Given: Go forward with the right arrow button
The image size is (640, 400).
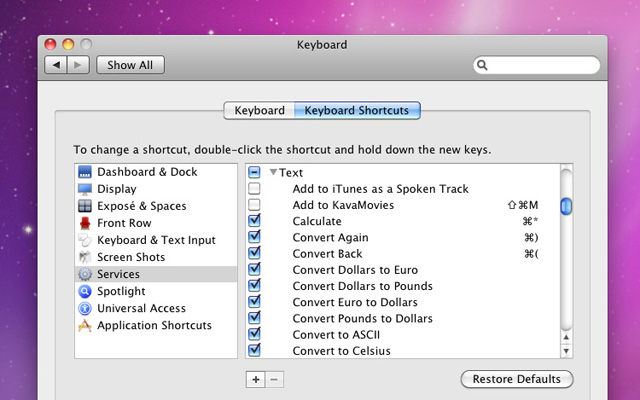Looking at the screenshot, I should point(78,65).
